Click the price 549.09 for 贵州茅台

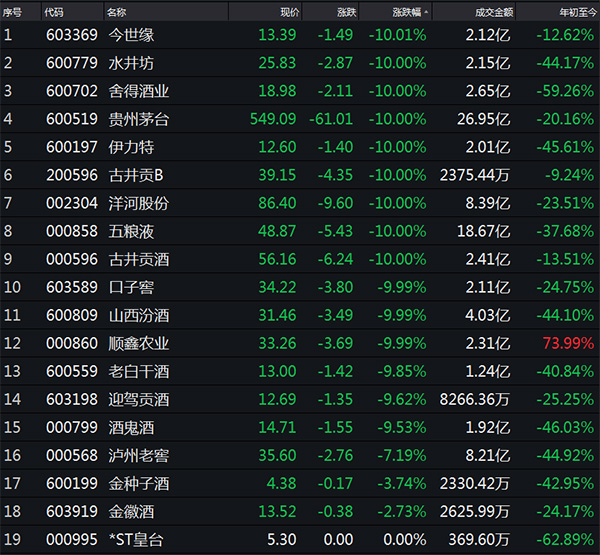[x=273, y=119]
